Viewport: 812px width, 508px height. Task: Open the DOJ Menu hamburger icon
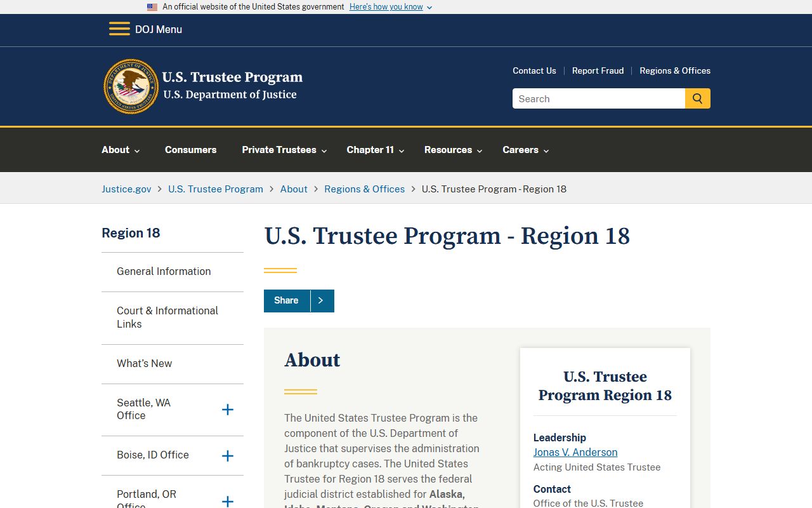[x=119, y=29]
